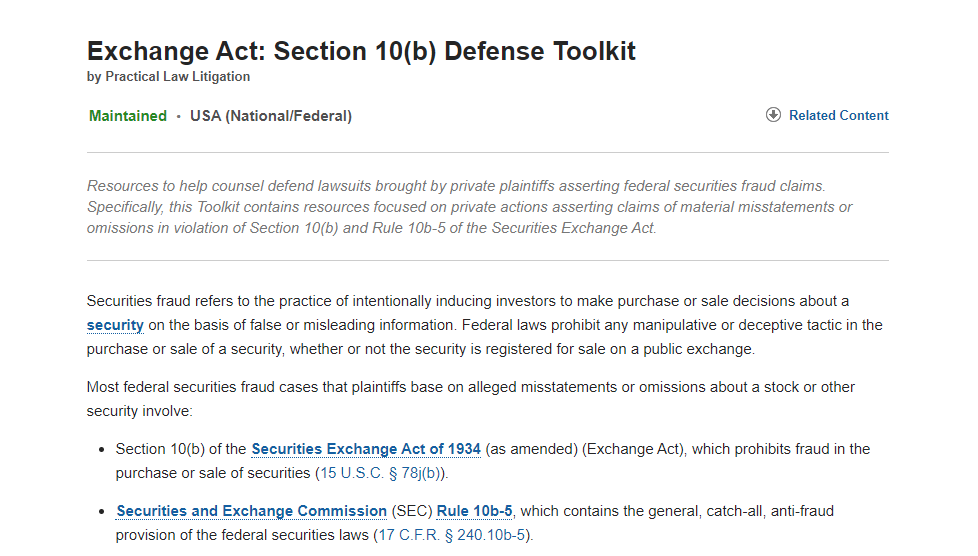Click the Securities and Exchange Commission link
This screenshot has width=978, height=556.
click(x=251, y=511)
